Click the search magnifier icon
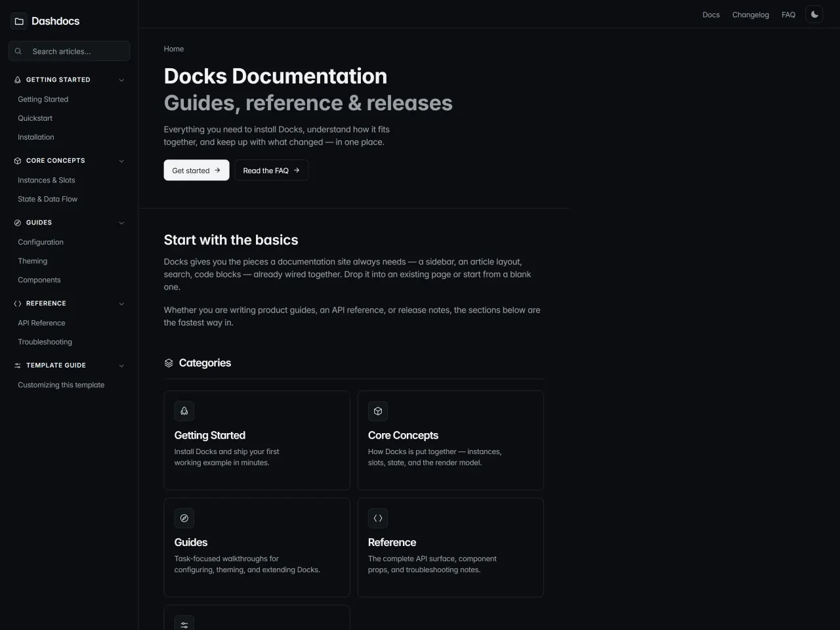Screen dimensions: 840x630 [18, 51]
